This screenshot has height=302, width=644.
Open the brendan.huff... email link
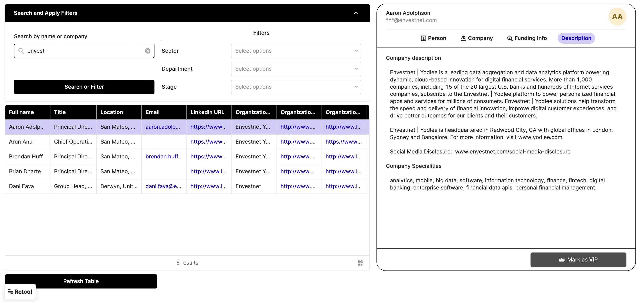click(x=164, y=157)
